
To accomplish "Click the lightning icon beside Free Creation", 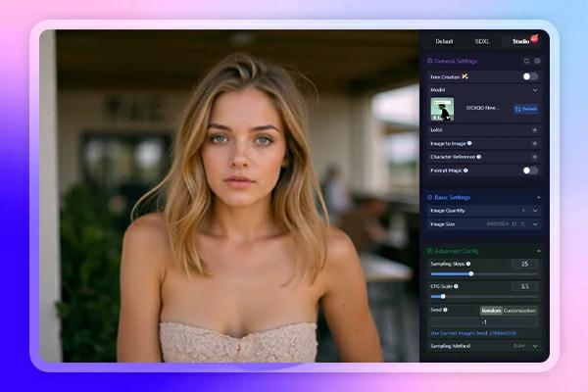I will pyautogui.click(x=465, y=76).
